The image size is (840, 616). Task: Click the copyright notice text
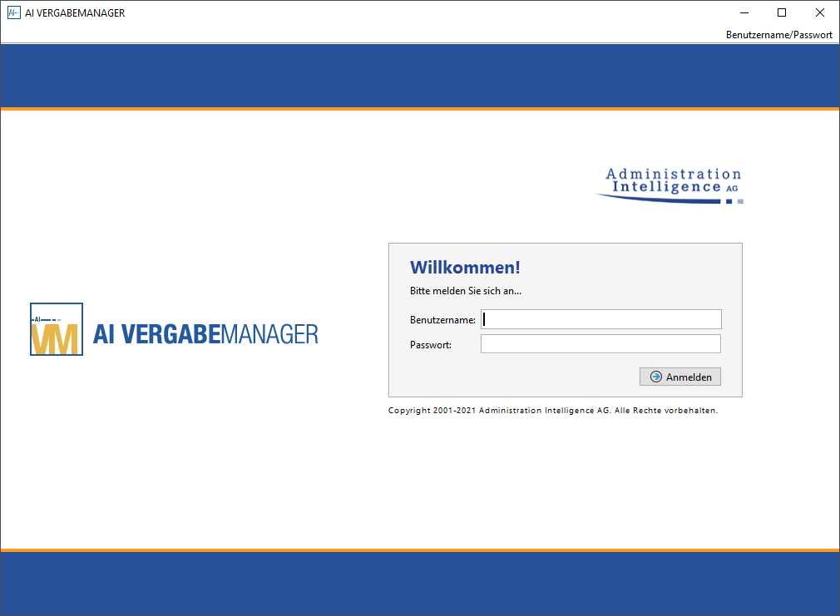[x=553, y=411]
